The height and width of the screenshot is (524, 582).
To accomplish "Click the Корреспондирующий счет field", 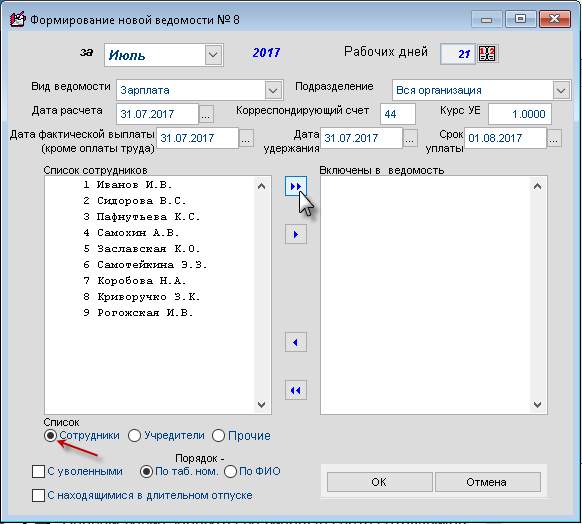I will [x=398, y=114].
